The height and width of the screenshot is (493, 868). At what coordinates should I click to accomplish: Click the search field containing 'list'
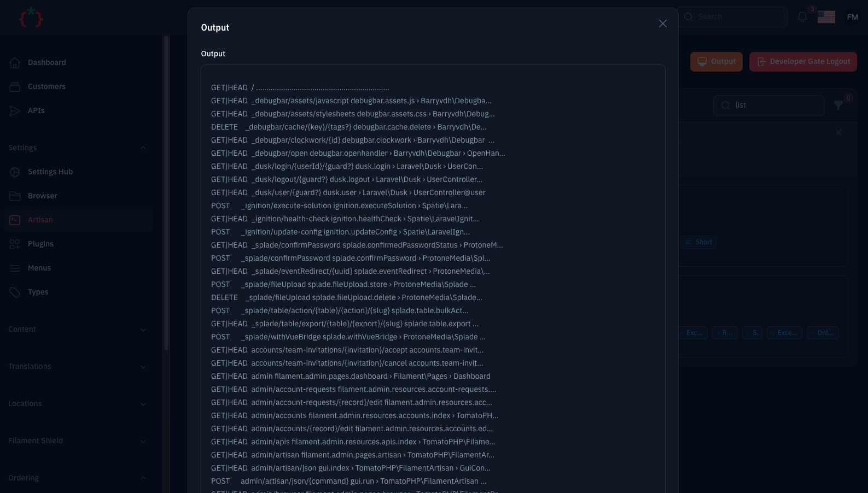click(x=768, y=105)
